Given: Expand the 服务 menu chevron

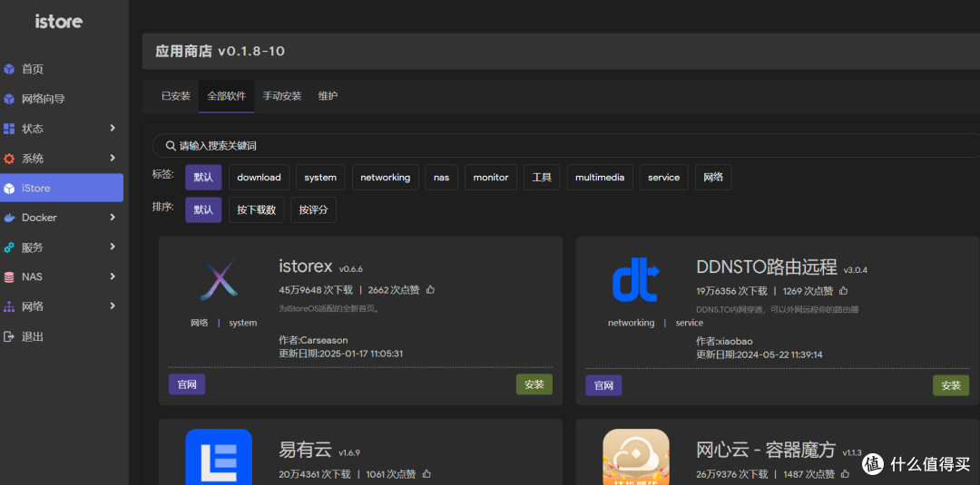Looking at the screenshot, I should (x=113, y=247).
